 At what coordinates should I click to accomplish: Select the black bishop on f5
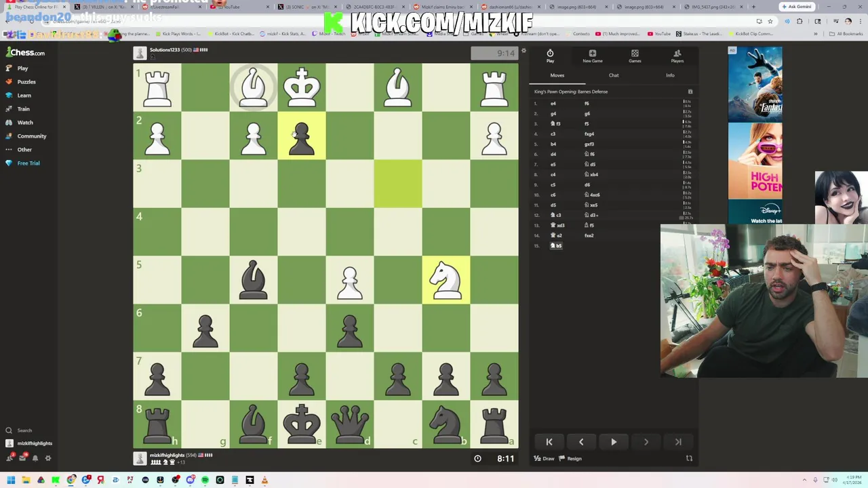254,280
